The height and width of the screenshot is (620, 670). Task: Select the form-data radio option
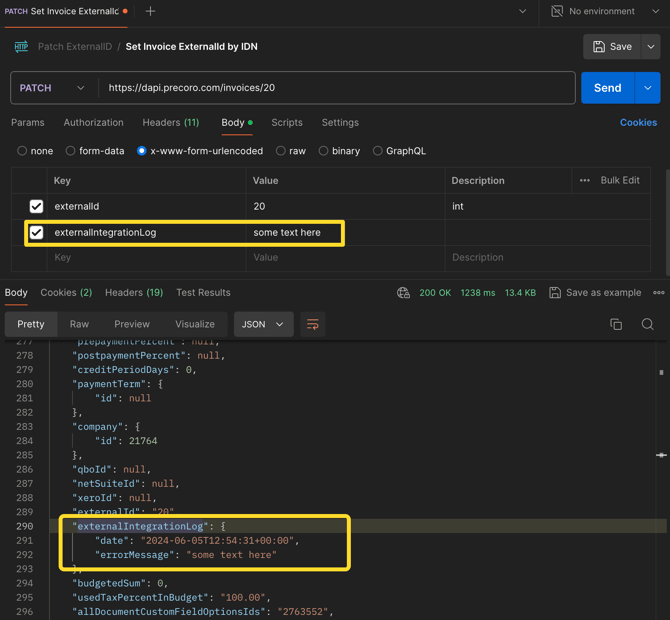coord(71,151)
